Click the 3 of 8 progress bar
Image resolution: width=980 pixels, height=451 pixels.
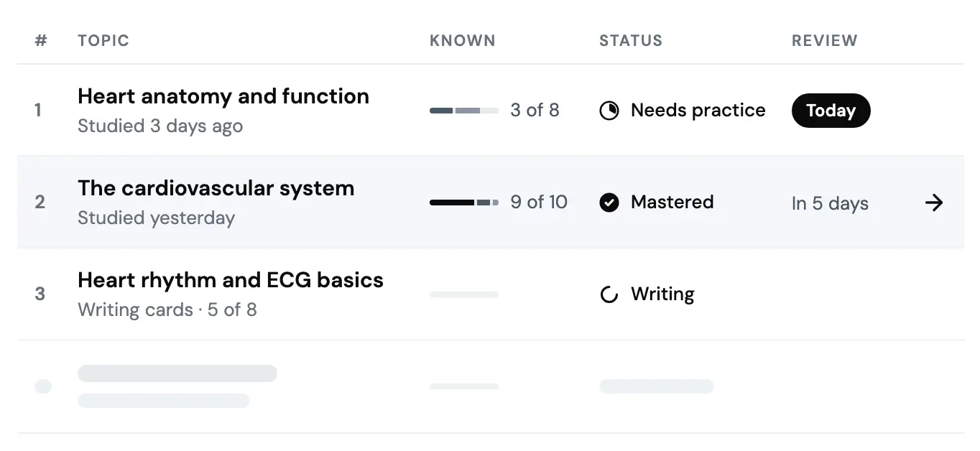[x=464, y=111]
